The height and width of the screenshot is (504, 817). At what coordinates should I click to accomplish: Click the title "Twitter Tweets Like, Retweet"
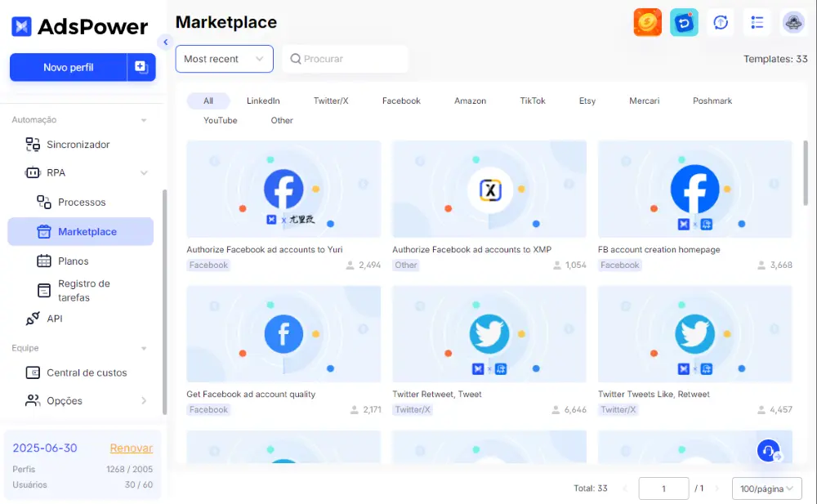[654, 395]
